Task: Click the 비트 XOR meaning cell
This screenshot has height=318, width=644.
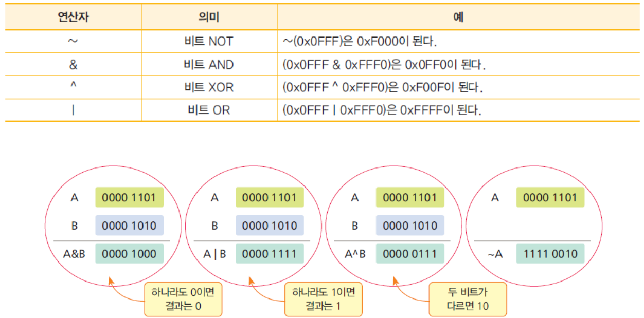Action: point(209,87)
